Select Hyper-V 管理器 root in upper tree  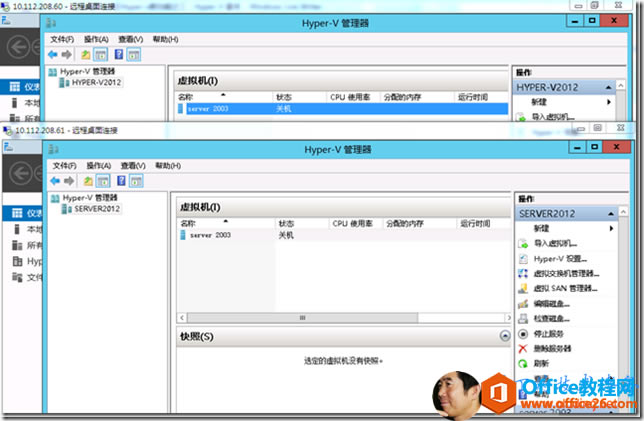[82, 71]
